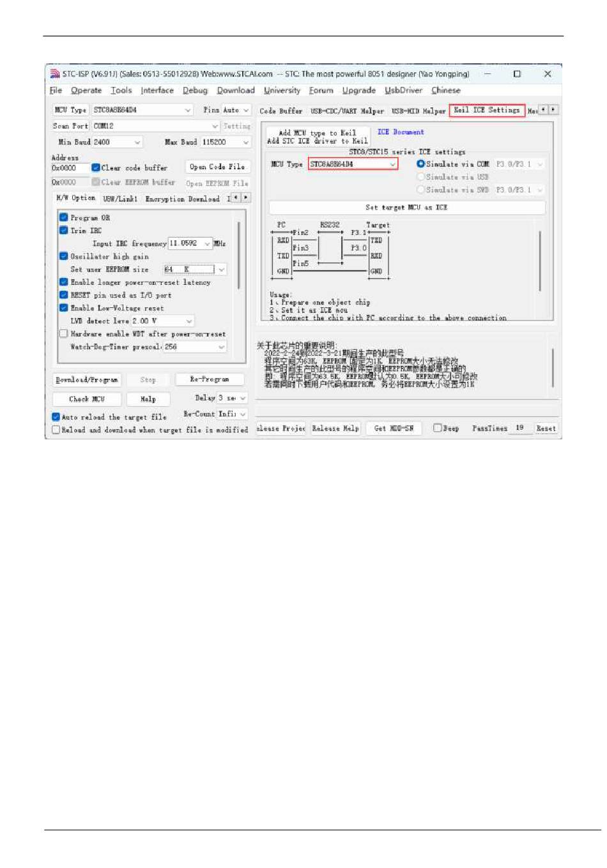The image size is (607, 868).
Task: Enable Hardware WDT after power-on-reset
Action: (x=64, y=333)
